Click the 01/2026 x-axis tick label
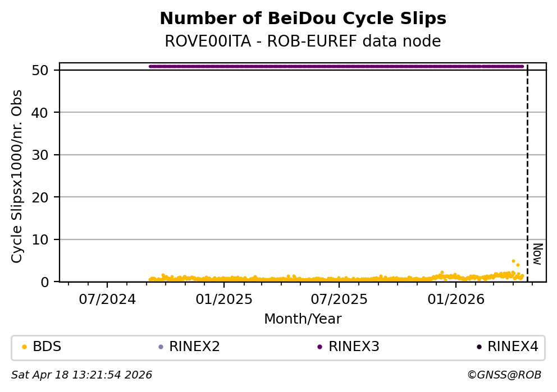This screenshot has width=557, height=392. tap(455, 299)
